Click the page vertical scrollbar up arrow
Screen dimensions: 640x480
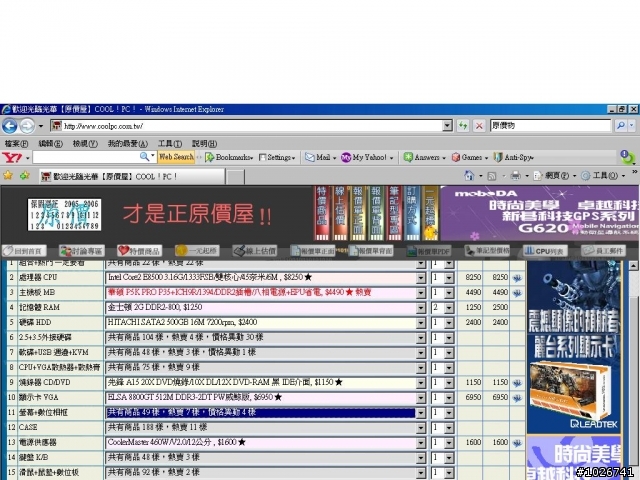point(633,266)
